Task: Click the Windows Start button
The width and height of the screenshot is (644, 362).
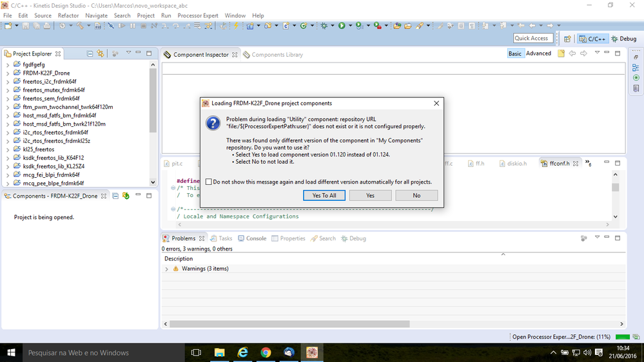Action: click(x=11, y=352)
